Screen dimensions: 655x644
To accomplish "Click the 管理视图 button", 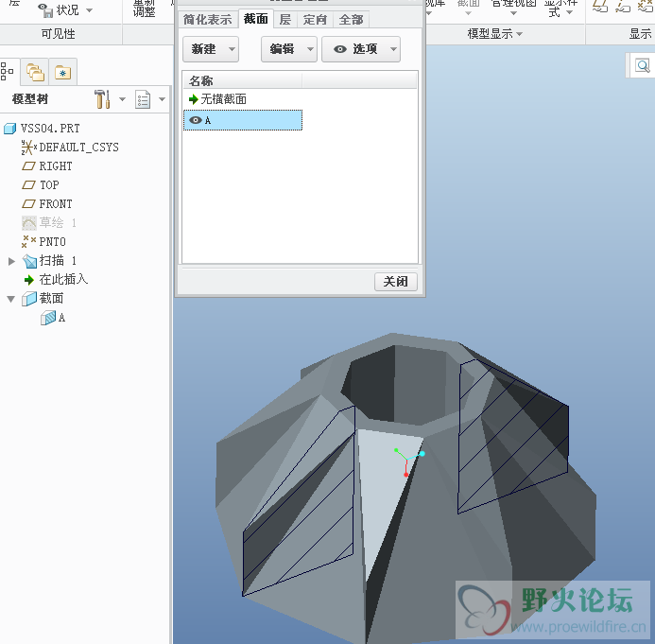I will click(x=513, y=8).
